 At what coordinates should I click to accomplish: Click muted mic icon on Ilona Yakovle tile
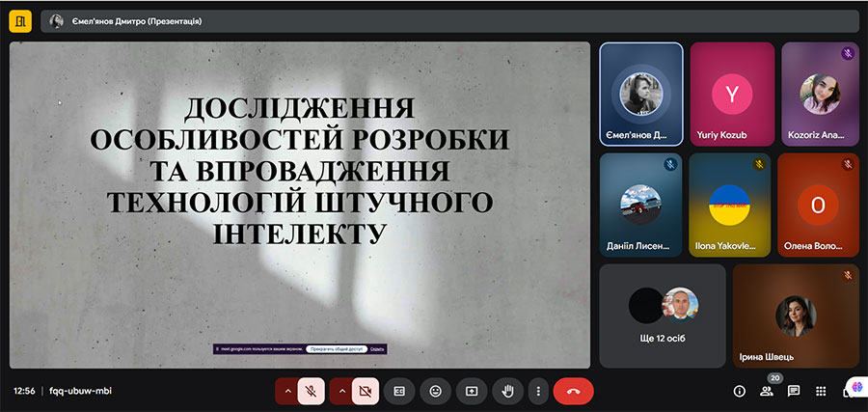click(759, 164)
